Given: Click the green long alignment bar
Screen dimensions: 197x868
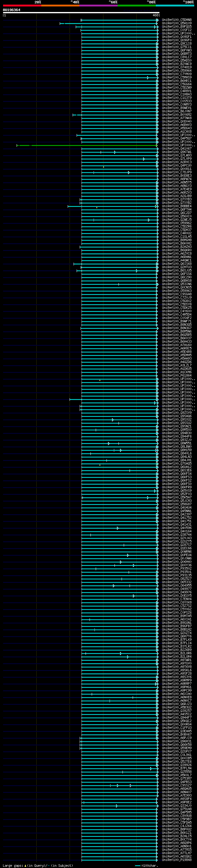Looking at the screenshot, I should point(87,146).
